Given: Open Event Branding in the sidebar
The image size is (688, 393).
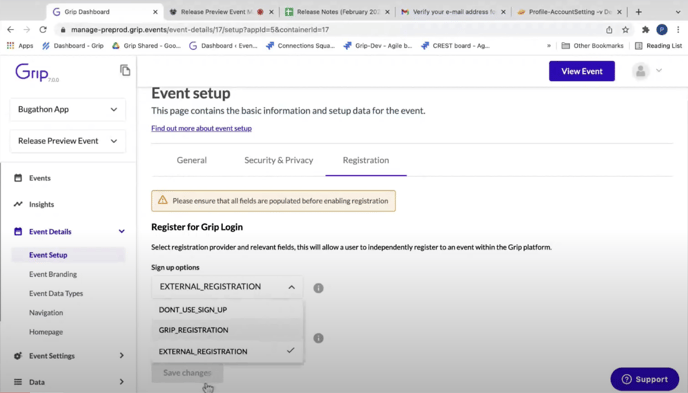Looking at the screenshot, I should pos(53,274).
